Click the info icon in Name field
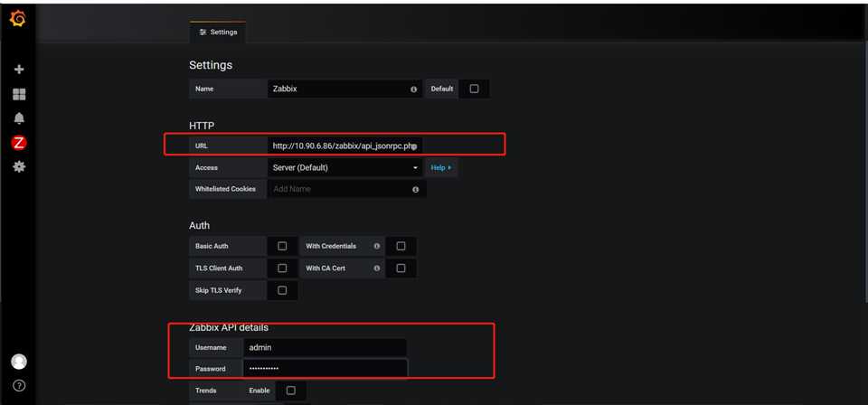The width and height of the screenshot is (868, 405). [413, 89]
